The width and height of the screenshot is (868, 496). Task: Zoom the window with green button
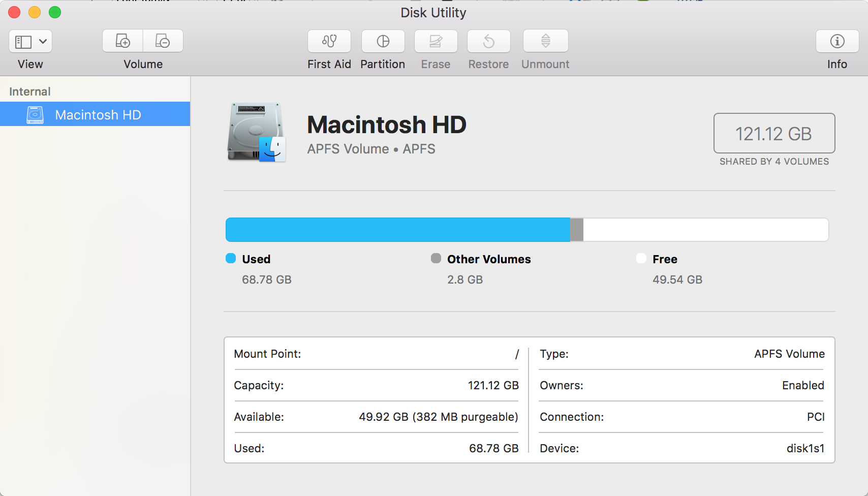tap(55, 12)
